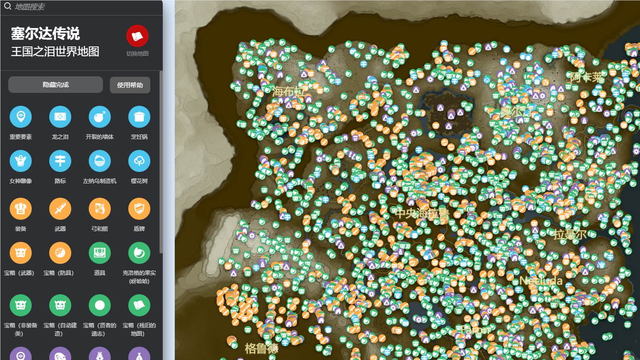Toggle the green items (道具) category
Screen dimensions: 640x360
coord(100,253)
